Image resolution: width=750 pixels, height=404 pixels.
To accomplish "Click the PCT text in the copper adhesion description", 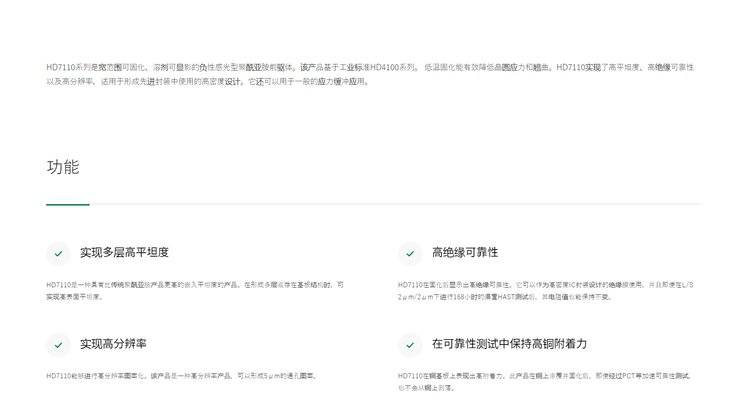I will click(628, 376).
